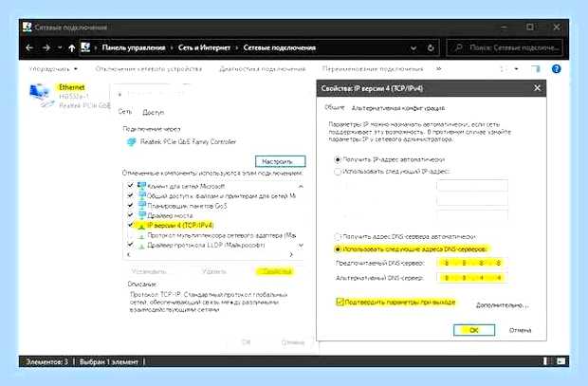The image size is (588, 386).
Task: Open the recent locations dropdown arrow
Action: point(60,47)
